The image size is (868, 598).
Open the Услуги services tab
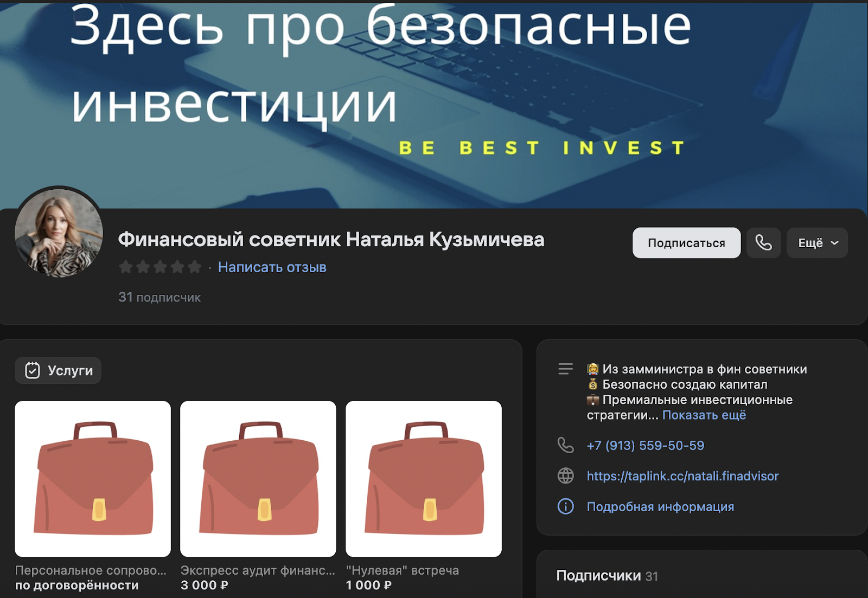[x=58, y=370]
